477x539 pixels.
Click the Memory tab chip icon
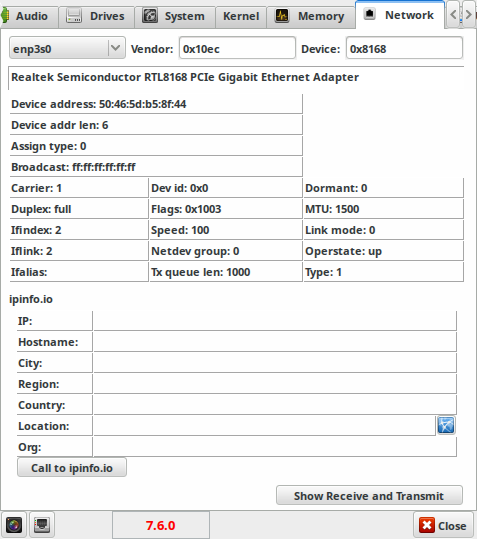[282, 16]
